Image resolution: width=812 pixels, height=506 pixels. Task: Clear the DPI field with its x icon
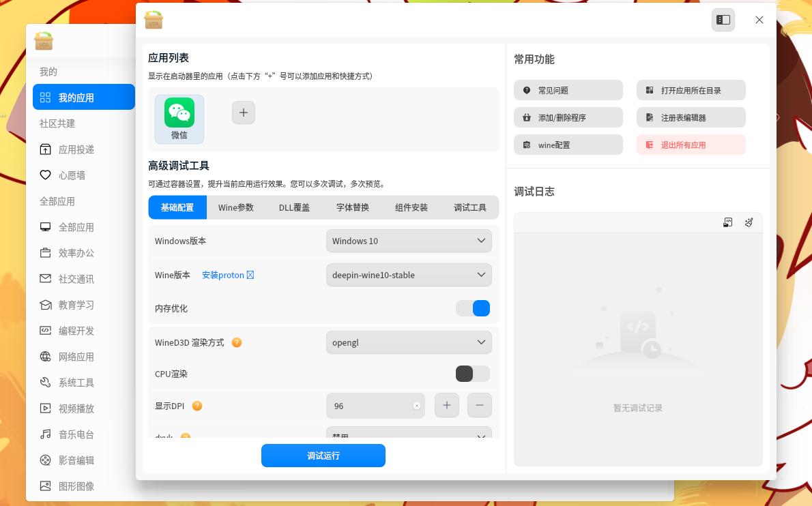pos(417,406)
